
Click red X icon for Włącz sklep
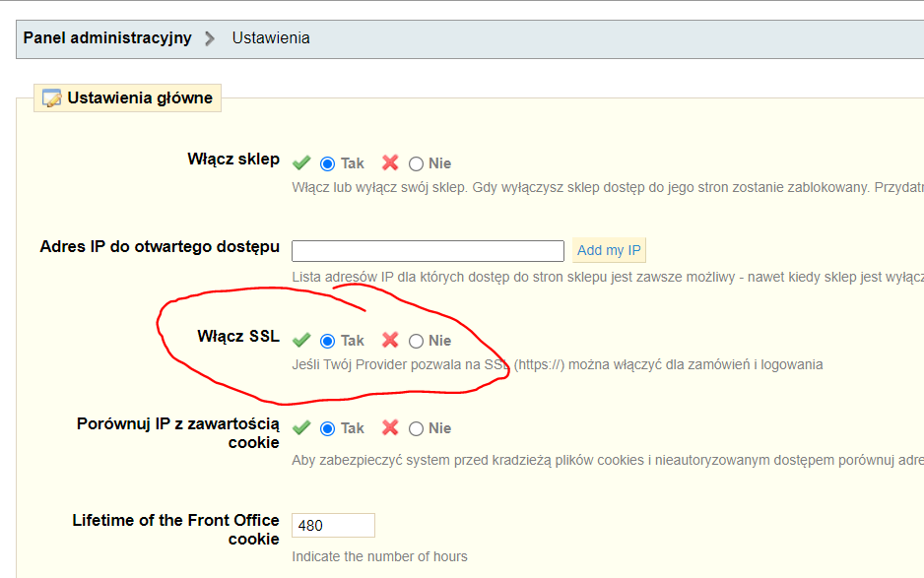point(390,162)
